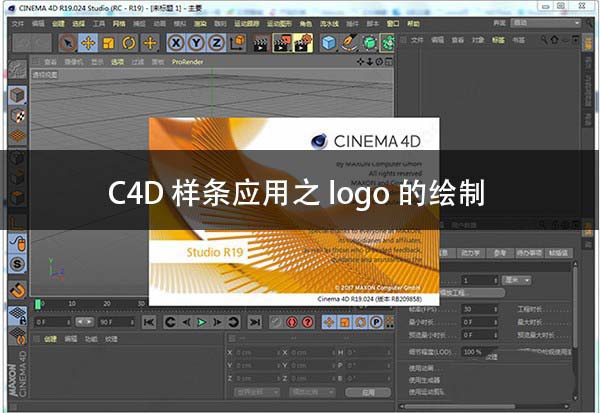The height and width of the screenshot is (413, 600).
Task: Click Render to Picture Viewer icon
Action: click(x=282, y=43)
